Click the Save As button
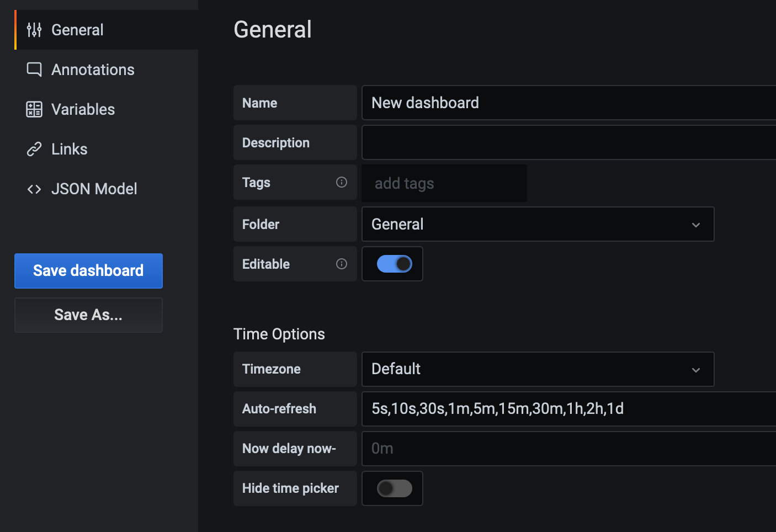The width and height of the screenshot is (776, 532). [88, 315]
